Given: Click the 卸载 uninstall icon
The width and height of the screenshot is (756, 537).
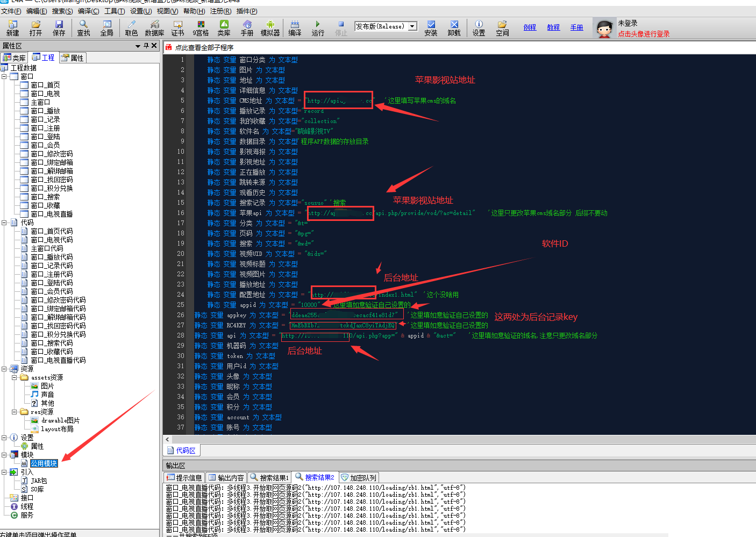Looking at the screenshot, I should [x=454, y=28].
